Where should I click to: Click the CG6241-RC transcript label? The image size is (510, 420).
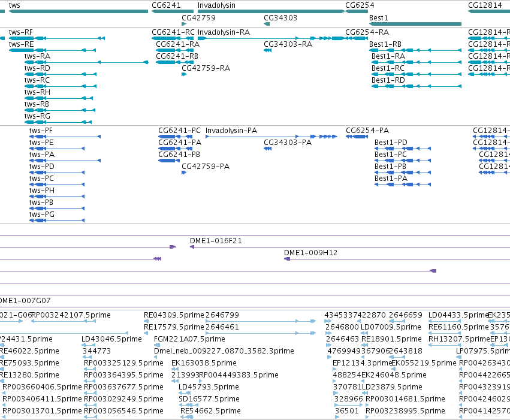173,32
